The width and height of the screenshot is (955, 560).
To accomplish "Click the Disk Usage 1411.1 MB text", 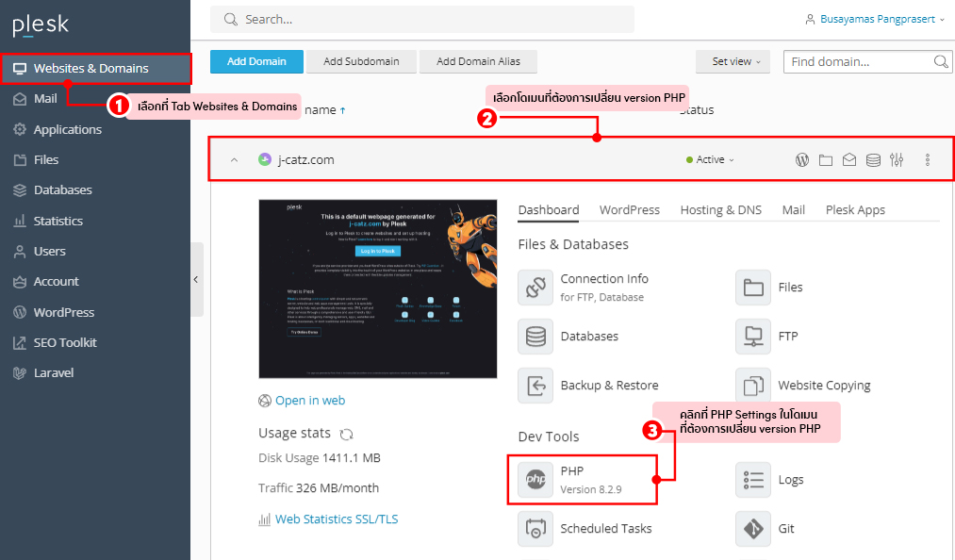I will pos(320,458).
